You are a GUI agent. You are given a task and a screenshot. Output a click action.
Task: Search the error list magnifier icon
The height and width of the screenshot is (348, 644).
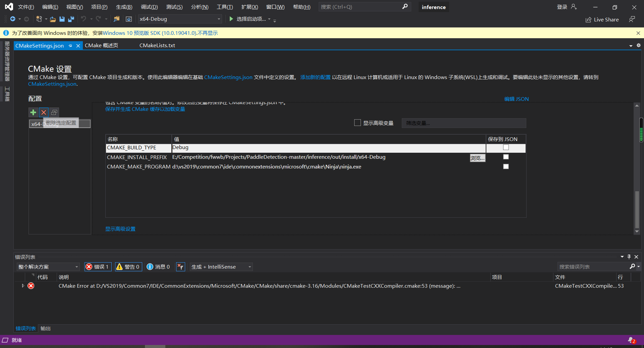[632, 266]
